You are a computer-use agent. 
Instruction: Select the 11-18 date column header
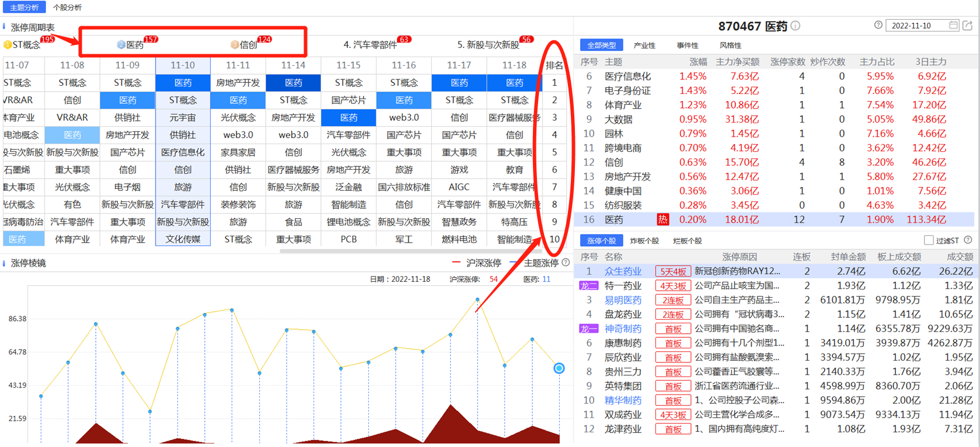514,65
